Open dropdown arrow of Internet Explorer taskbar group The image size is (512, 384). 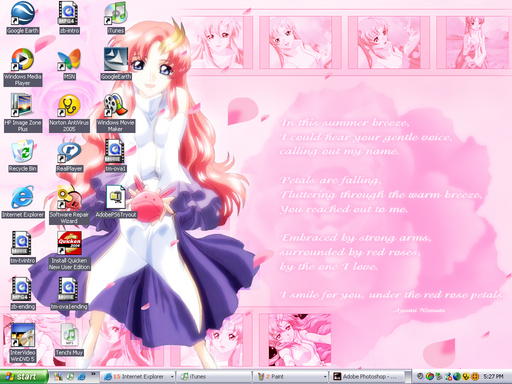pyautogui.click(x=172, y=377)
